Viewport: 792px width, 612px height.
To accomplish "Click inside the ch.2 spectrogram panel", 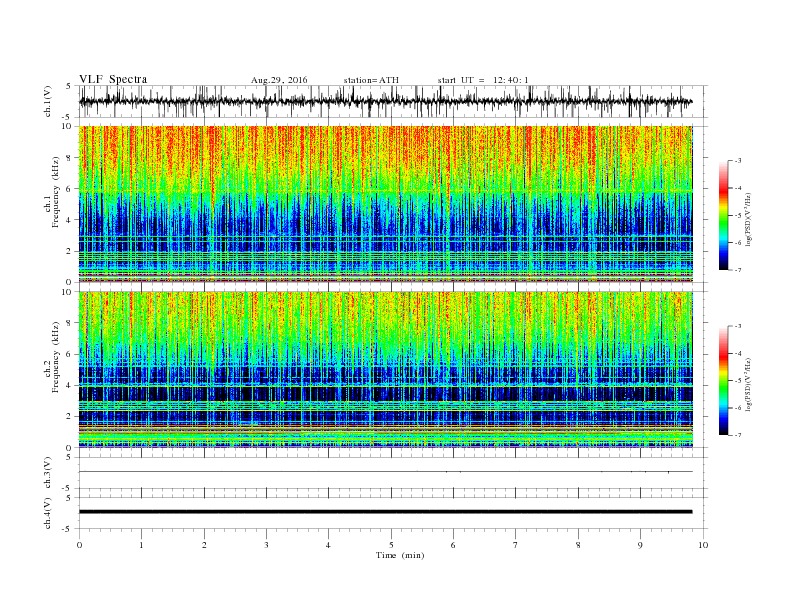I will [386, 369].
